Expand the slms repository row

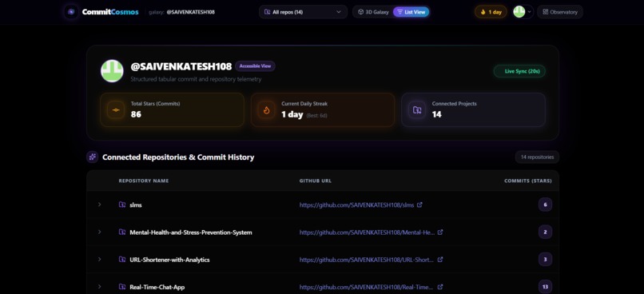coord(99,205)
